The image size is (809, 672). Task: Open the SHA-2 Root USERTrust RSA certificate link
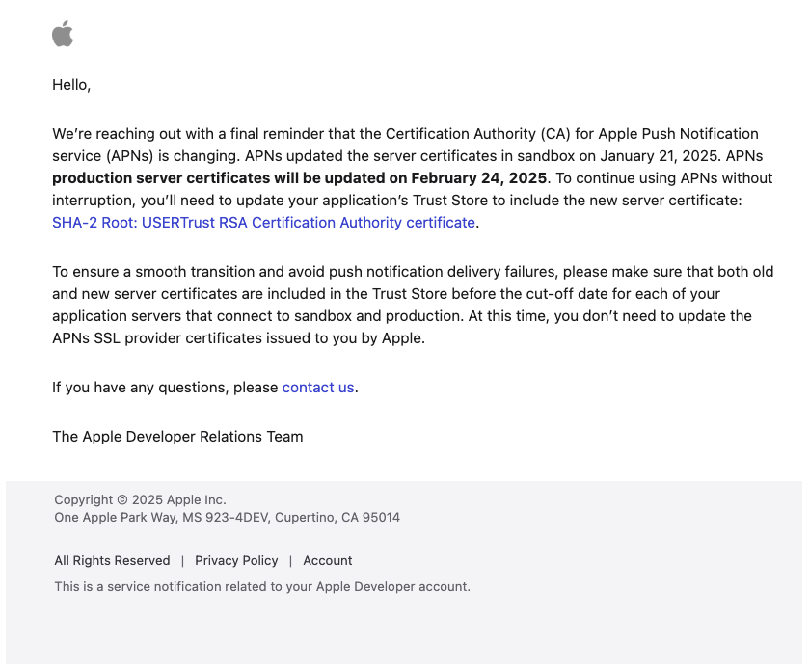(263, 223)
